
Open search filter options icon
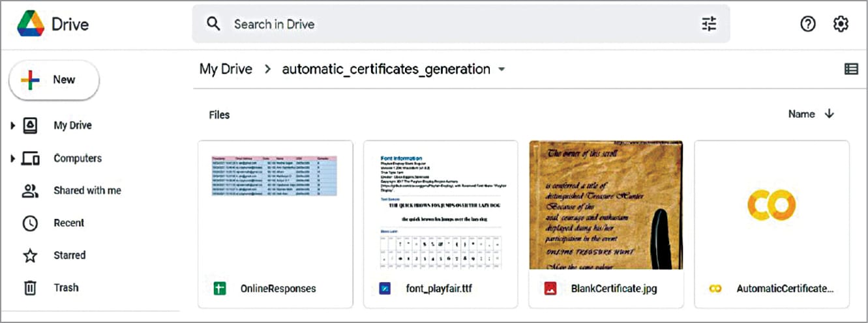tap(709, 25)
